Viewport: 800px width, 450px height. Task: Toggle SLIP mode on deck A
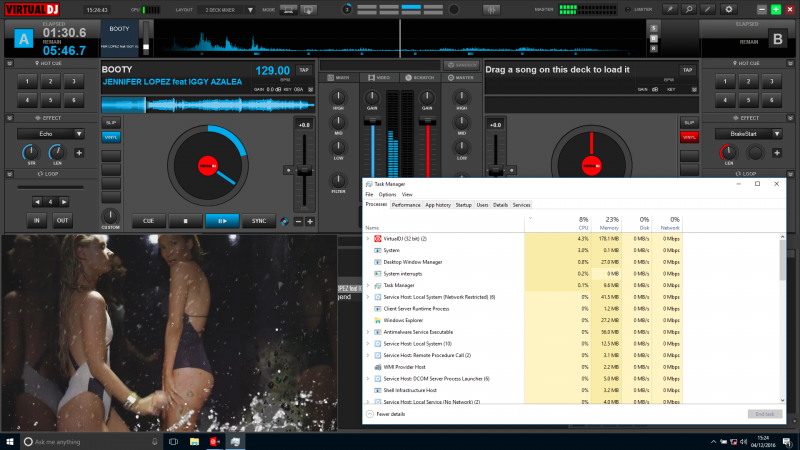(111, 122)
